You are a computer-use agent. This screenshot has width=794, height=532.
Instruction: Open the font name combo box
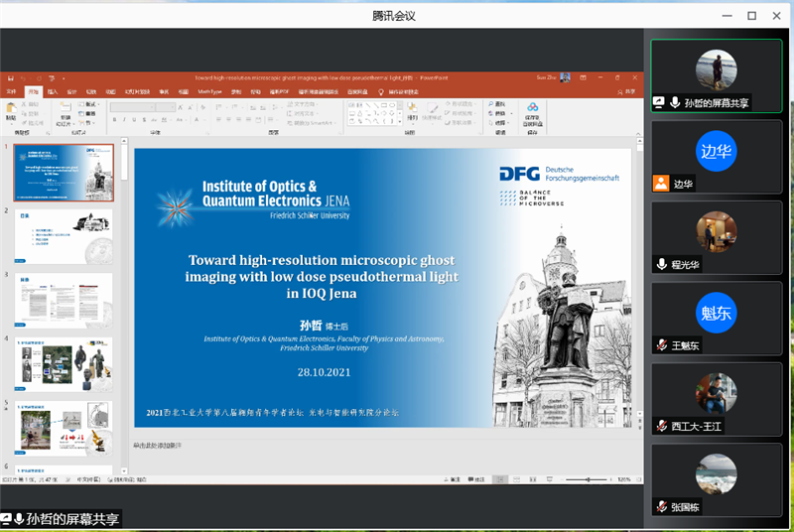pos(132,107)
